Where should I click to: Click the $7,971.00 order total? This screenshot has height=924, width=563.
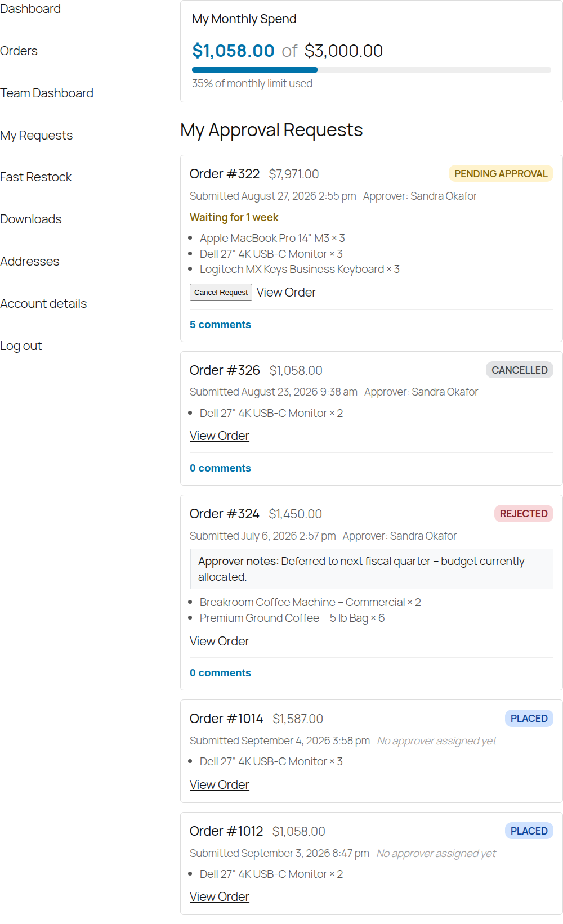click(x=294, y=174)
